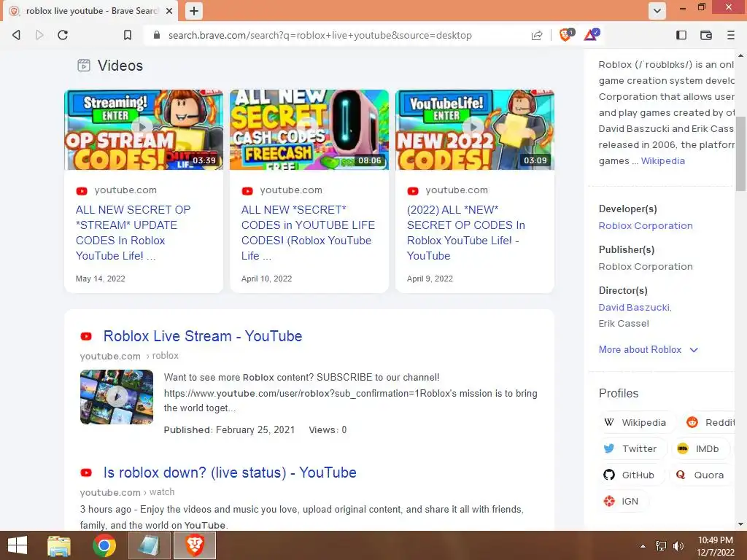Open the Reddit profile chip

click(x=710, y=422)
